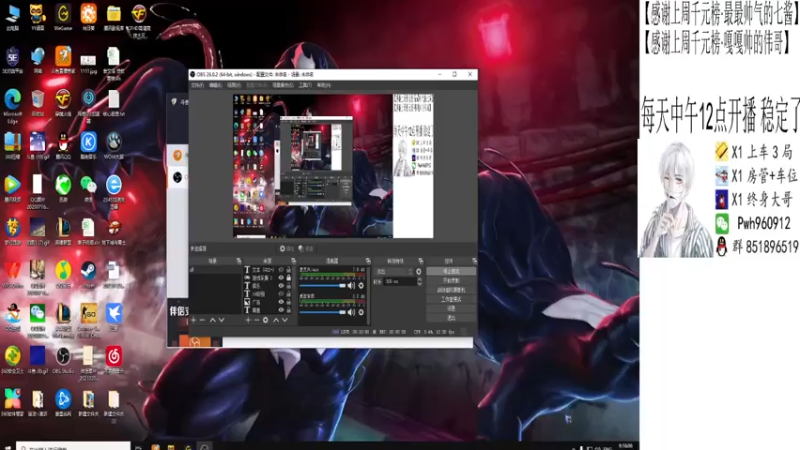Mute the microphone channel speaker icon

[351, 286]
